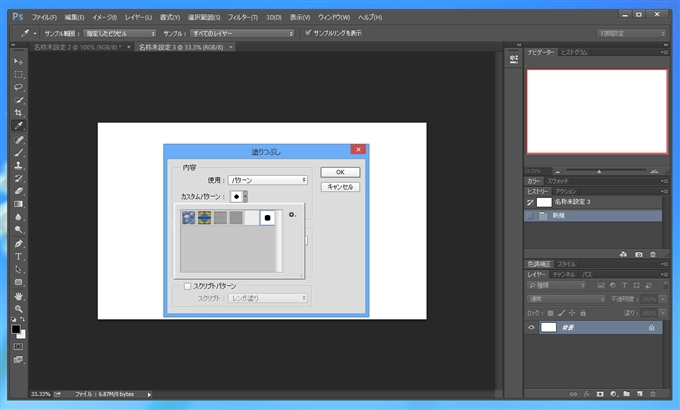
Task: Switch to 名称未設定 2 document tab
Action: coord(78,47)
